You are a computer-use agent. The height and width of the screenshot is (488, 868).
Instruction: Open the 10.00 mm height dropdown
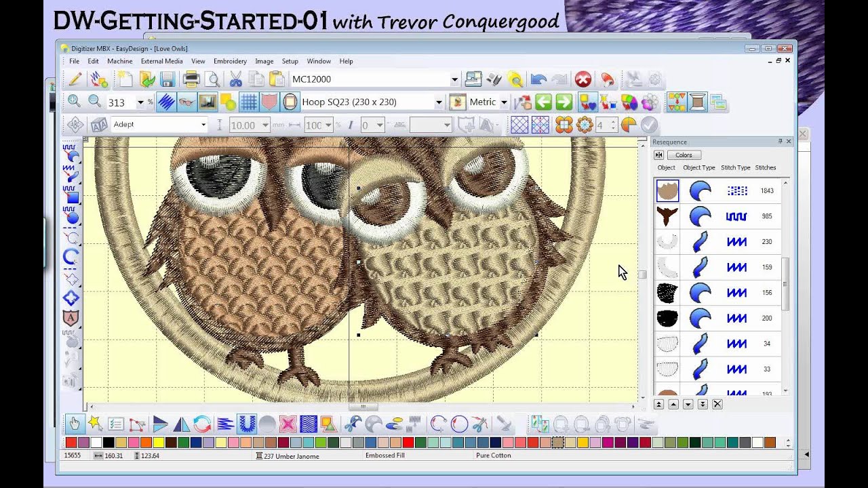tap(265, 125)
